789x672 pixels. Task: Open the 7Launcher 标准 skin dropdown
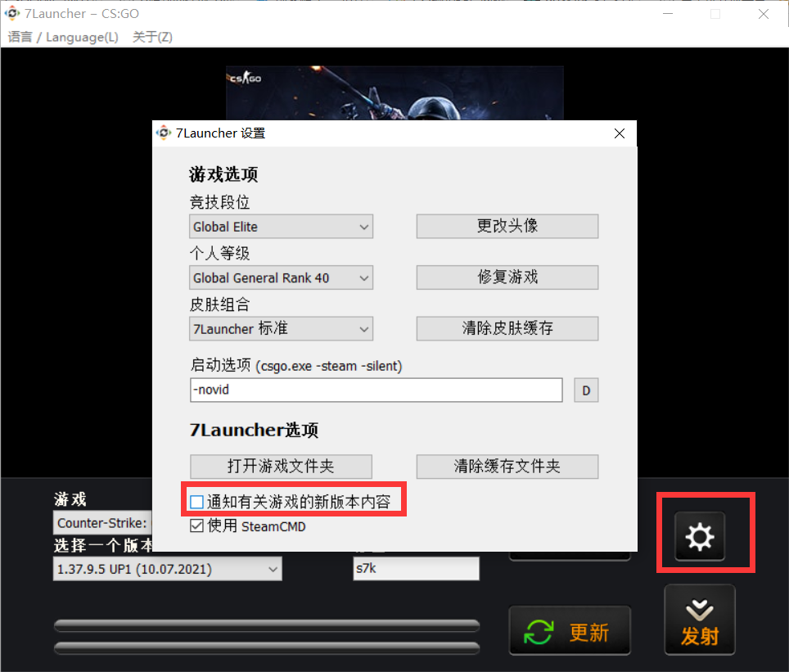(x=281, y=328)
